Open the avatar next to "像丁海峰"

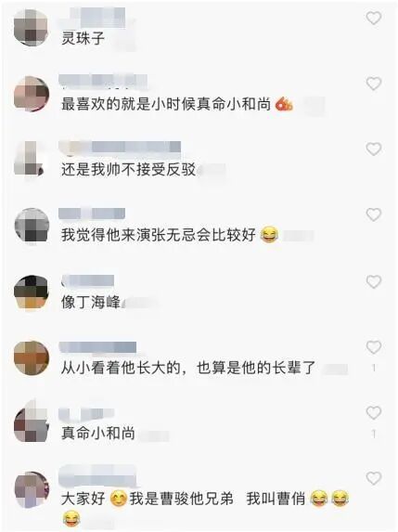point(32,292)
